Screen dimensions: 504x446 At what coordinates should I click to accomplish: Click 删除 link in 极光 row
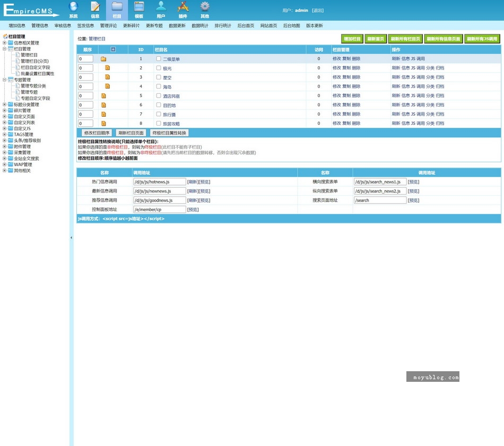pos(356,68)
